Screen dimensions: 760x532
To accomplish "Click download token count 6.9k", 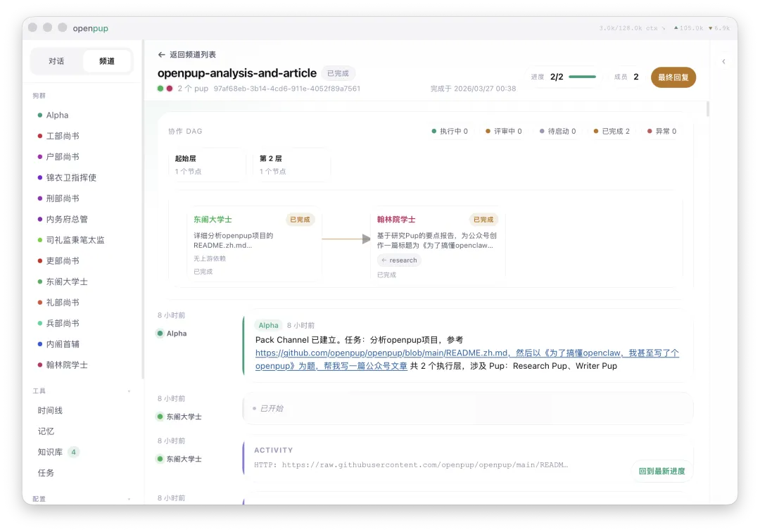I will coord(719,28).
